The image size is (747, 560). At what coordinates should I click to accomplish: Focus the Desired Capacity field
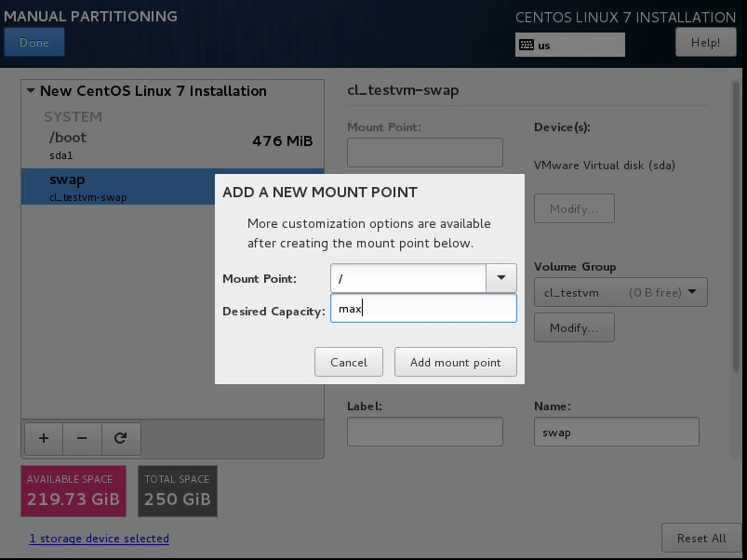423,308
